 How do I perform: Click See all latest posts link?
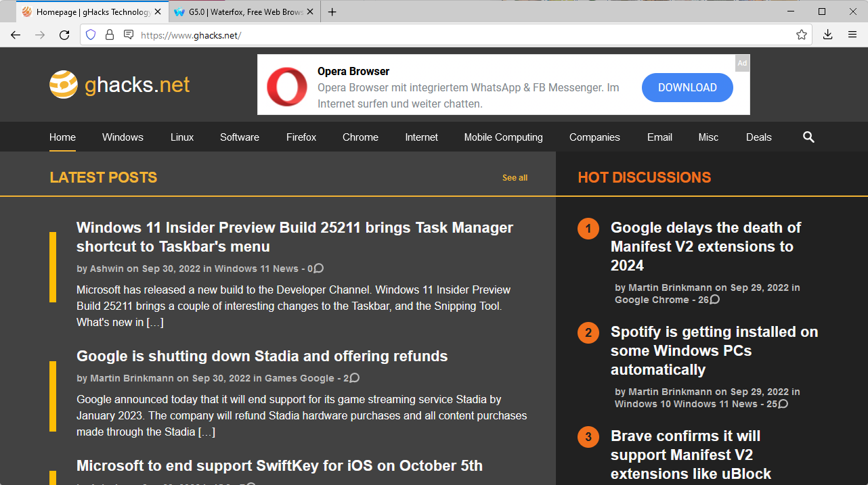point(515,178)
